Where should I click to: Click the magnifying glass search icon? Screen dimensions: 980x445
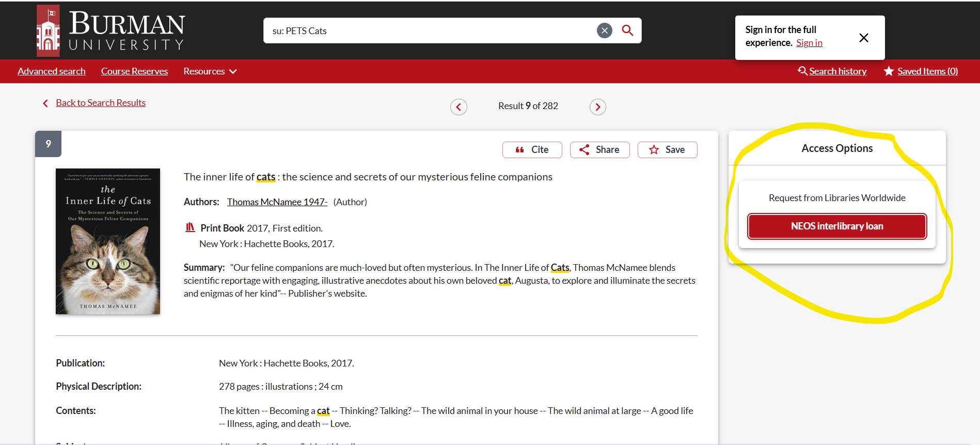pos(627,30)
